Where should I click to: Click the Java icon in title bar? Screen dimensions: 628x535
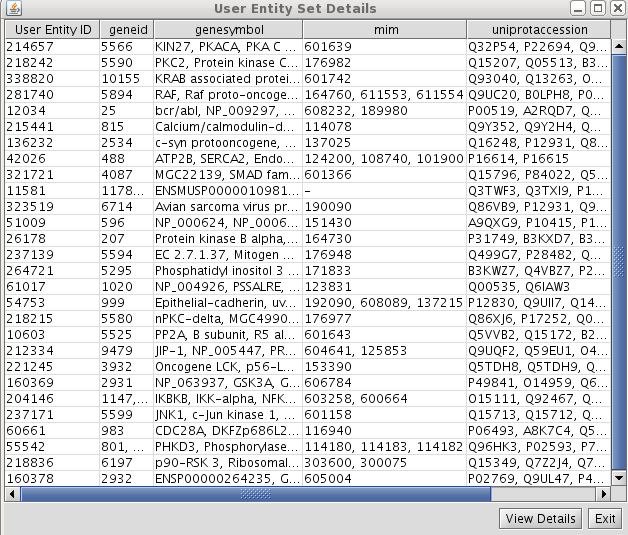click(x=11, y=9)
